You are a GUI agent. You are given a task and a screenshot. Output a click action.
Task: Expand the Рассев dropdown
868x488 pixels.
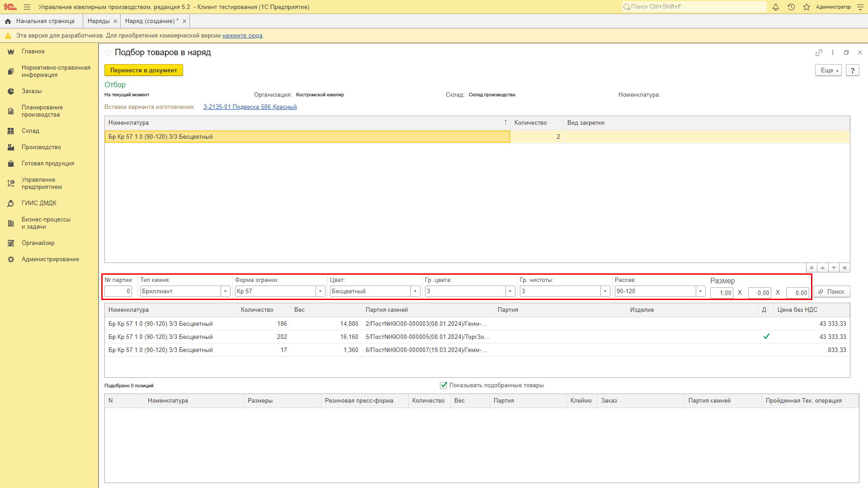coord(701,291)
